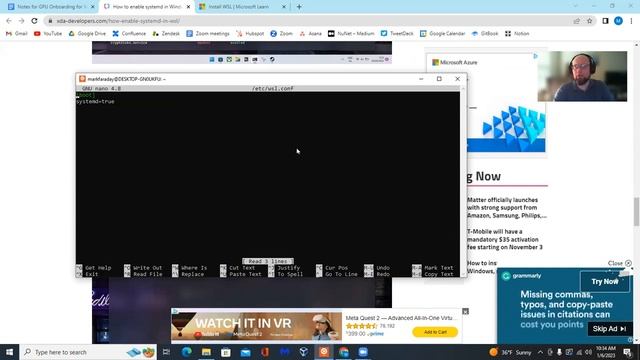
Task: Open the Office app on the taskbar
Action: pyautogui.click(x=265, y=352)
